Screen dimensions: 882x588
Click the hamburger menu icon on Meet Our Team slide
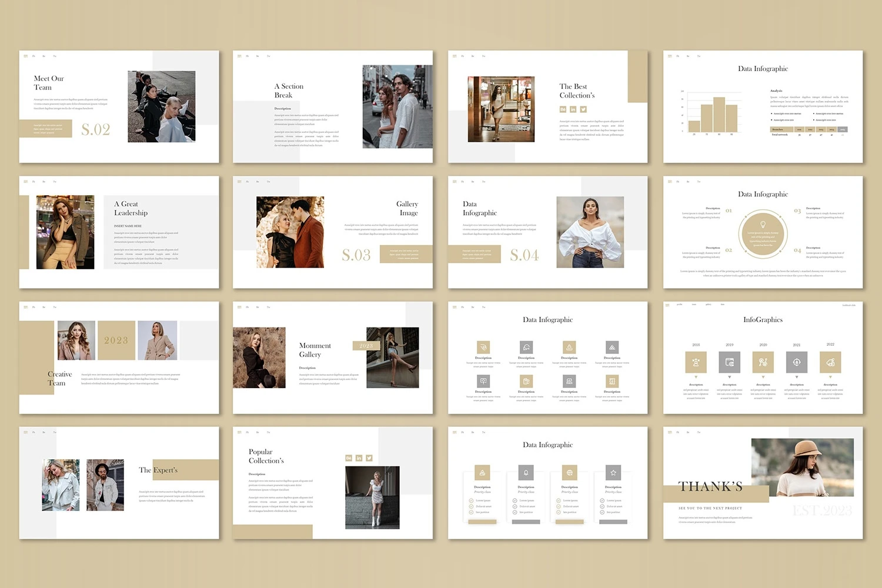[25, 56]
